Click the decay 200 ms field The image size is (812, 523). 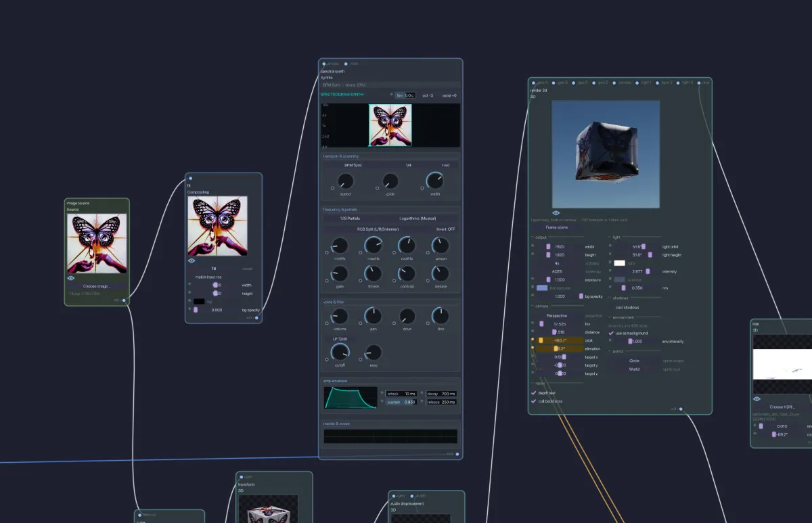click(442, 393)
